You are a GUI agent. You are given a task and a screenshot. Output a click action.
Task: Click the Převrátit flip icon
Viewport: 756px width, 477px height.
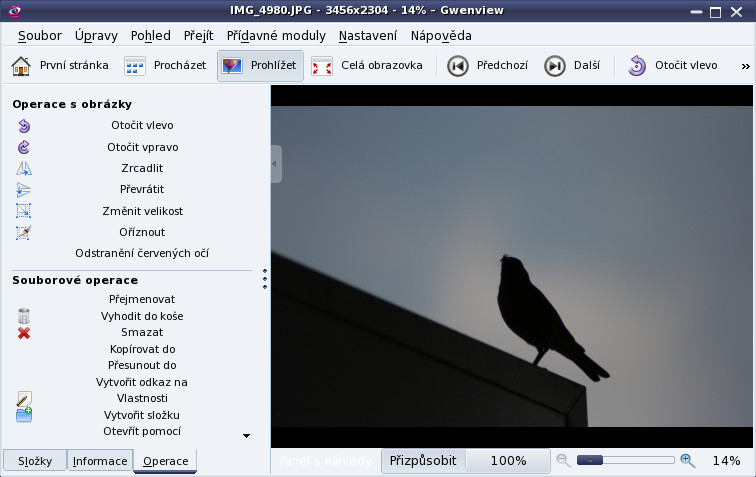click(24, 190)
